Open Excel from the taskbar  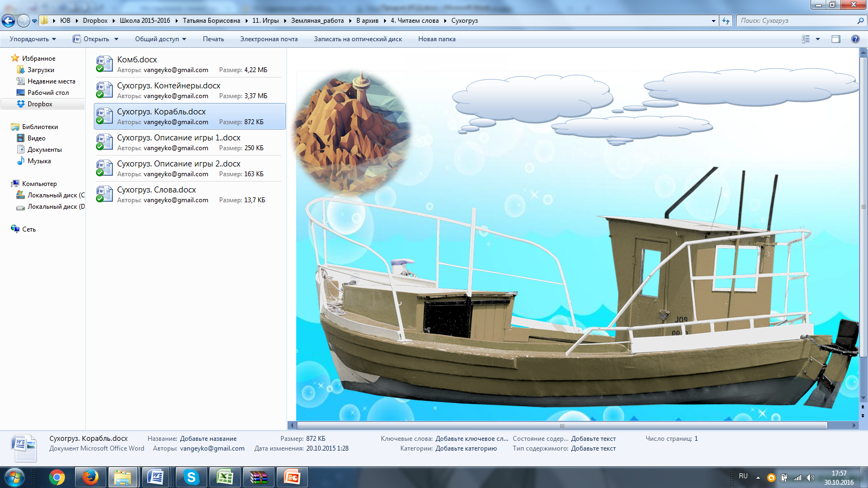click(225, 477)
